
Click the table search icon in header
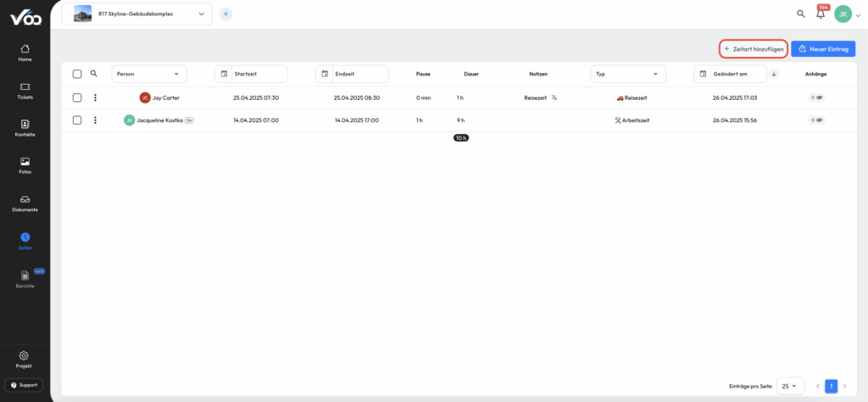pos(94,74)
